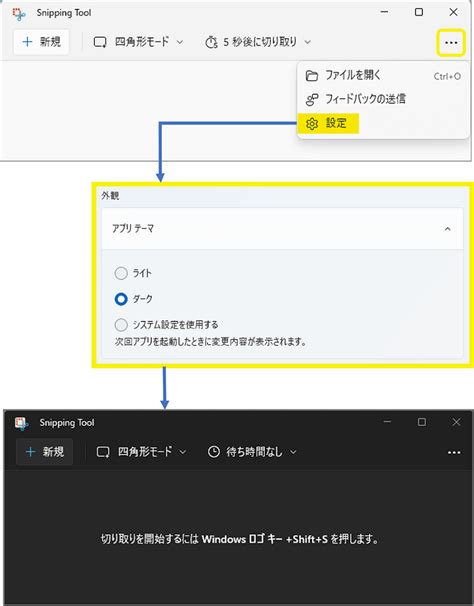Click three-dot menu in dark Snipping Tool
474x606 pixels.
[x=454, y=453]
